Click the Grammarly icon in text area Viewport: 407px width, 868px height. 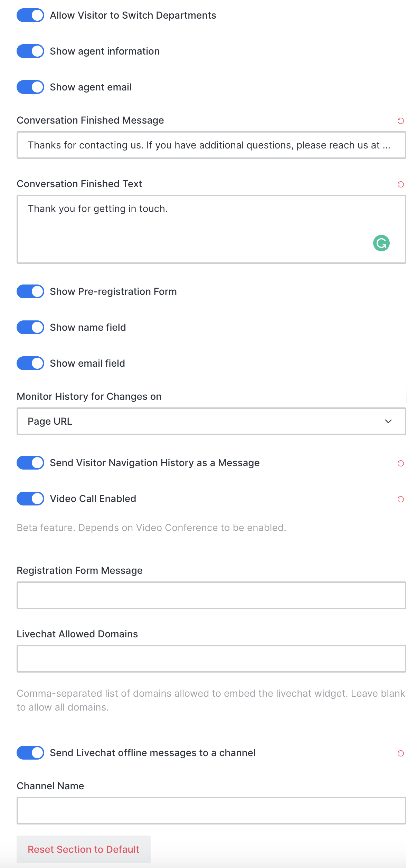click(x=381, y=243)
